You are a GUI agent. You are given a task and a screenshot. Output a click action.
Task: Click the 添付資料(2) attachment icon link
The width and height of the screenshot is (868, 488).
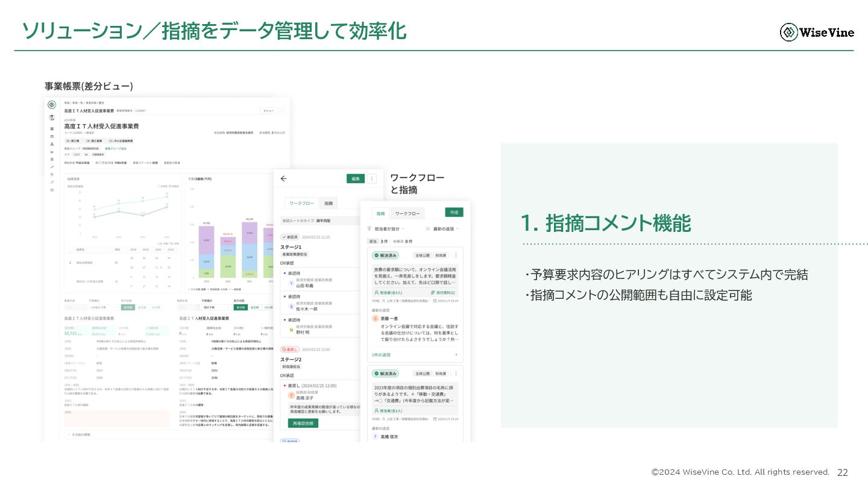[443, 292]
